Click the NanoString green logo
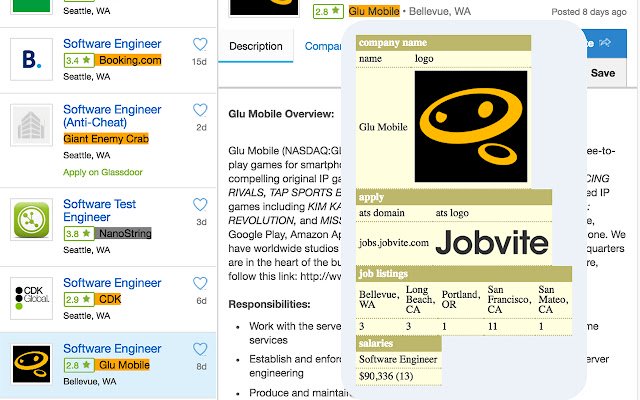This screenshot has width=640, height=400. coord(31,220)
